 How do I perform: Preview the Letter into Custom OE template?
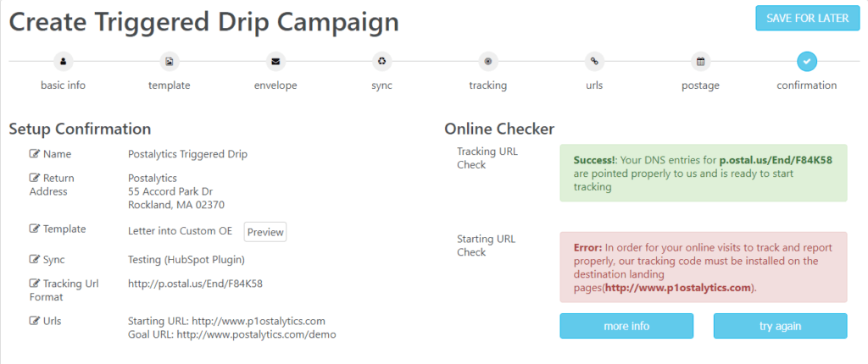265,232
